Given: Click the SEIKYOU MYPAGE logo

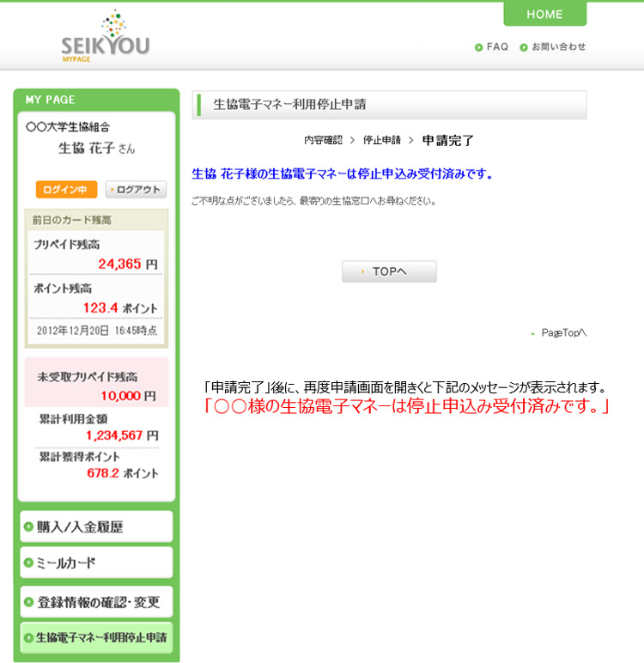Looking at the screenshot, I should (x=106, y=36).
